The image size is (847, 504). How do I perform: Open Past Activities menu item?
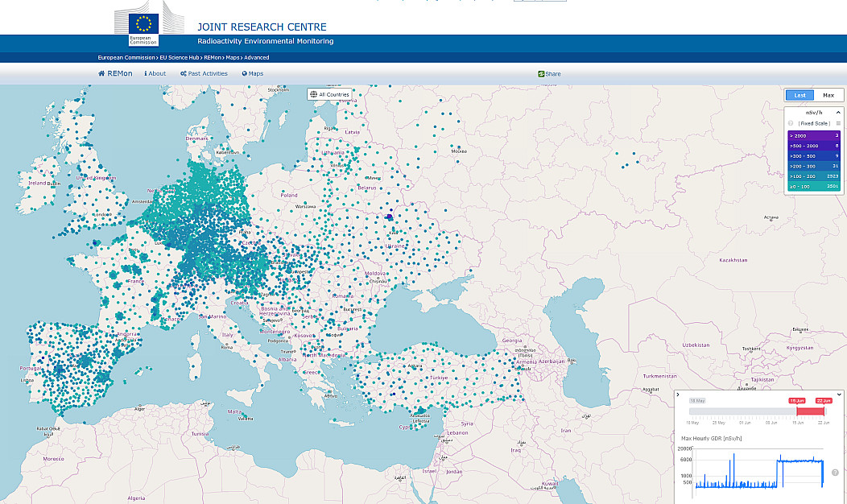pyautogui.click(x=204, y=74)
